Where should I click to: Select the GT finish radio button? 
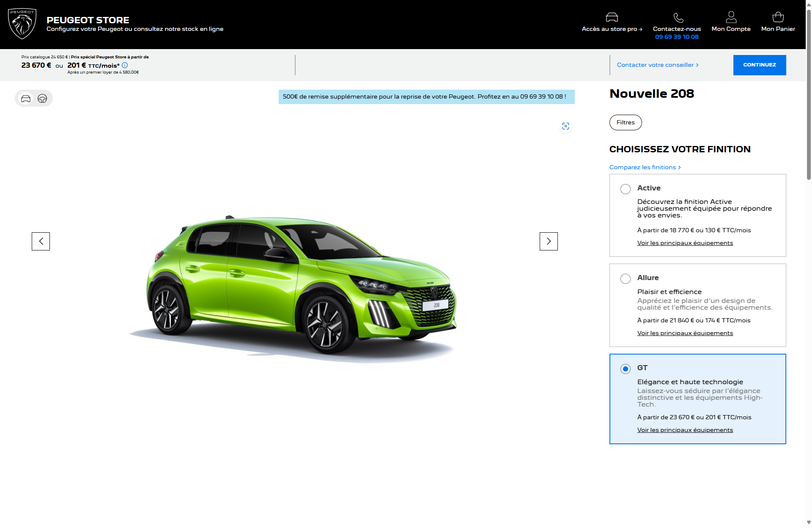click(625, 369)
